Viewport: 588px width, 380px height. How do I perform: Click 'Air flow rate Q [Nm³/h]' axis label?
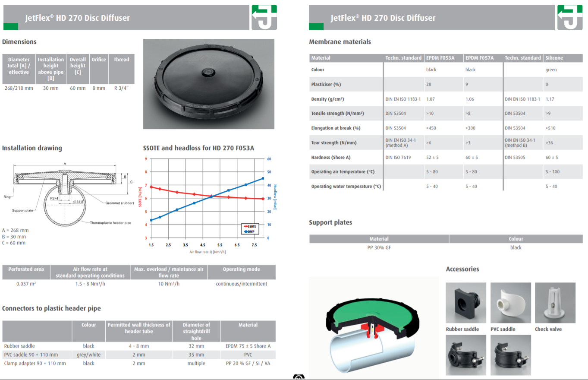click(x=208, y=252)
